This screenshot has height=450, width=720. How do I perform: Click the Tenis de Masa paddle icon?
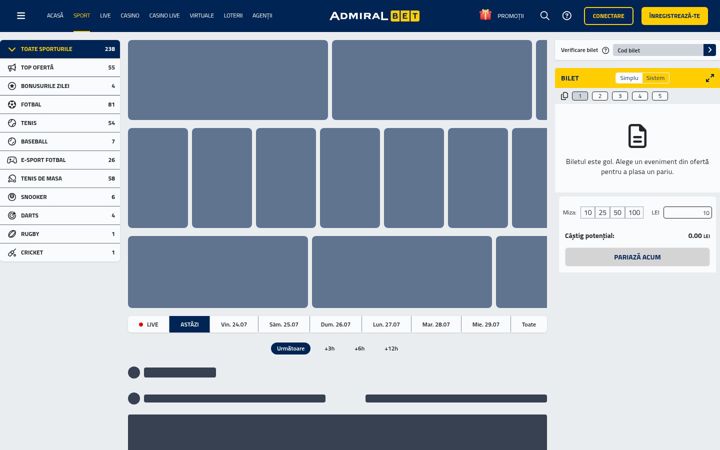tap(12, 178)
